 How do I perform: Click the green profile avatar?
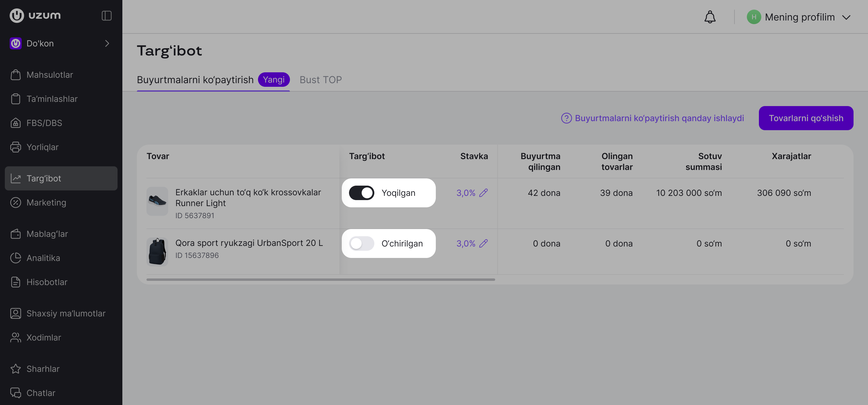click(x=753, y=17)
